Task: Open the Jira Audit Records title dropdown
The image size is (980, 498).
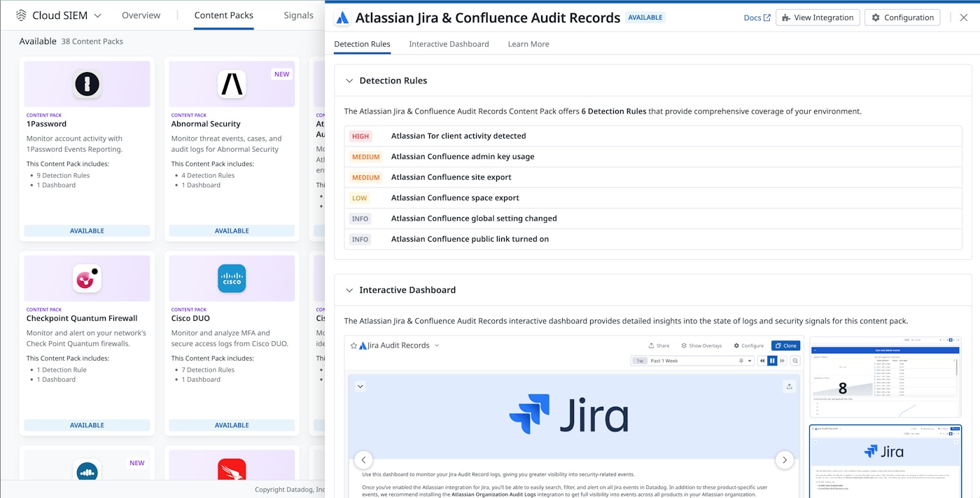Action: pyautogui.click(x=437, y=345)
